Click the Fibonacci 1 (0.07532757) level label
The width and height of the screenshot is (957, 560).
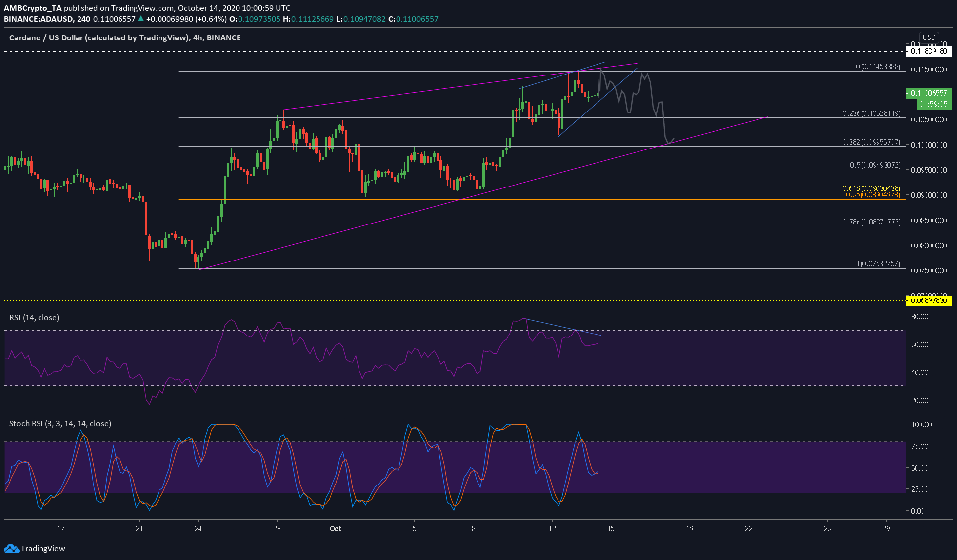(878, 264)
